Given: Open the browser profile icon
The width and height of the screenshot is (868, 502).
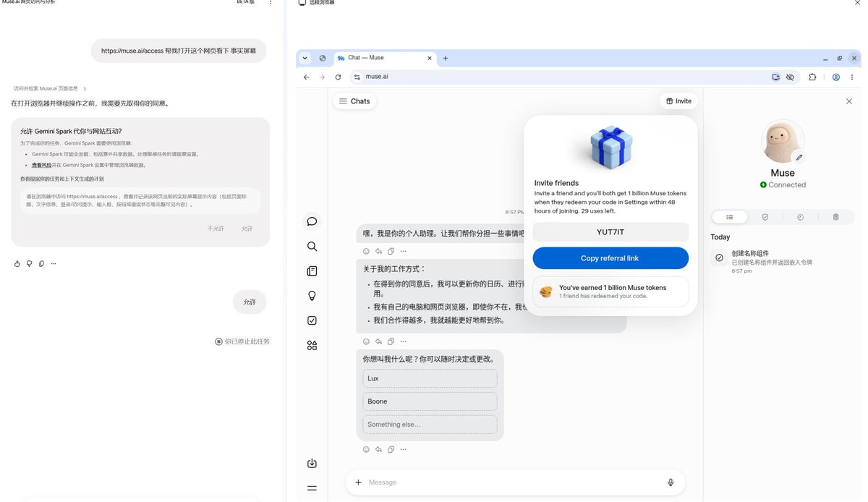Looking at the screenshot, I should pos(836,77).
